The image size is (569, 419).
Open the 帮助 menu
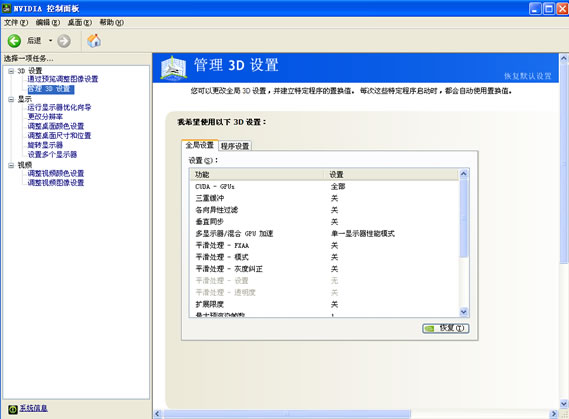point(111,22)
